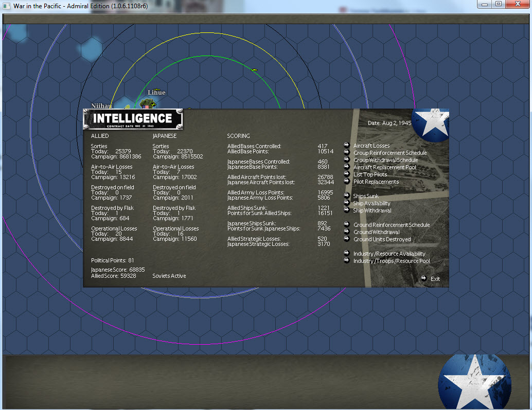This screenshot has height=410, width=532.
Task: Click the arrow icon beside Ship Availability
Action: tap(347, 202)
